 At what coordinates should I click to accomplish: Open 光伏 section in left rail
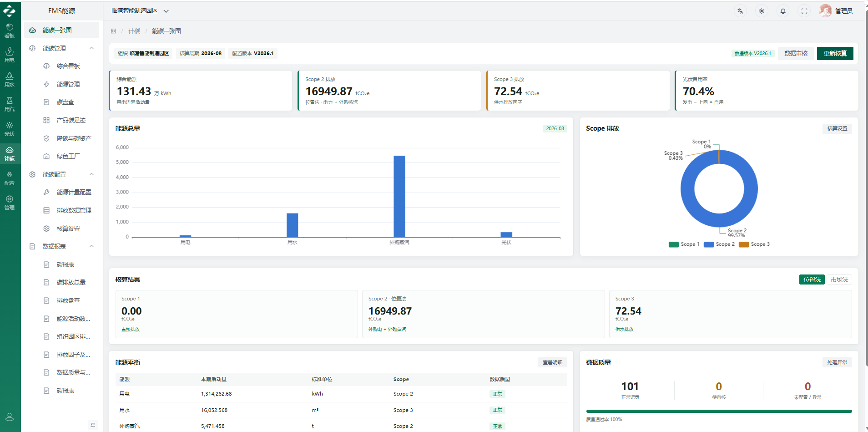(10, 129)
